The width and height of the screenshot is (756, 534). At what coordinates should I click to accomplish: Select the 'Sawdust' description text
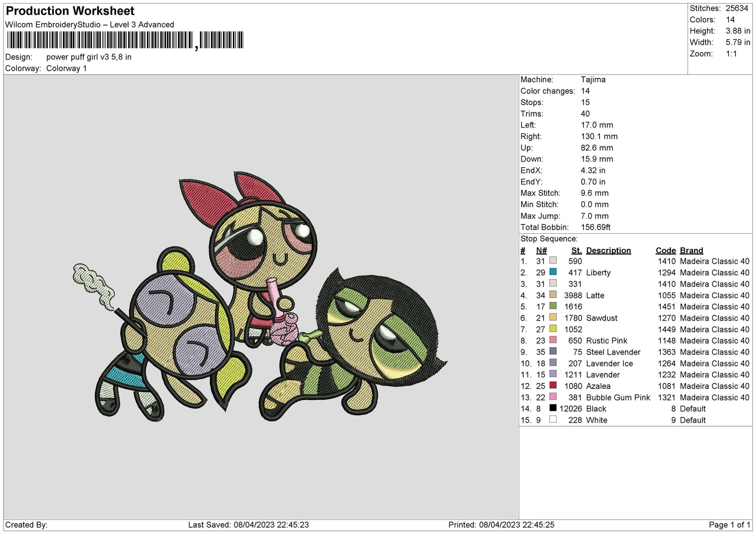(602, 318)
